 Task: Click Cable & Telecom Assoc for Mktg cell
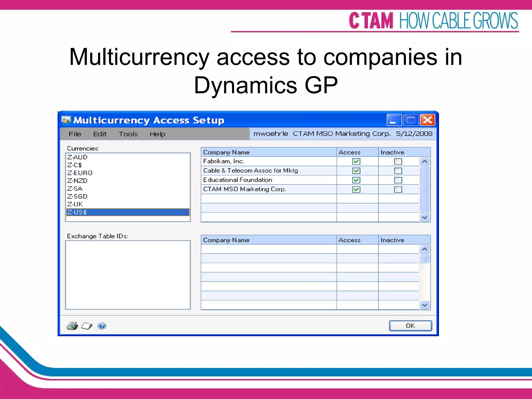click(269, 171)
